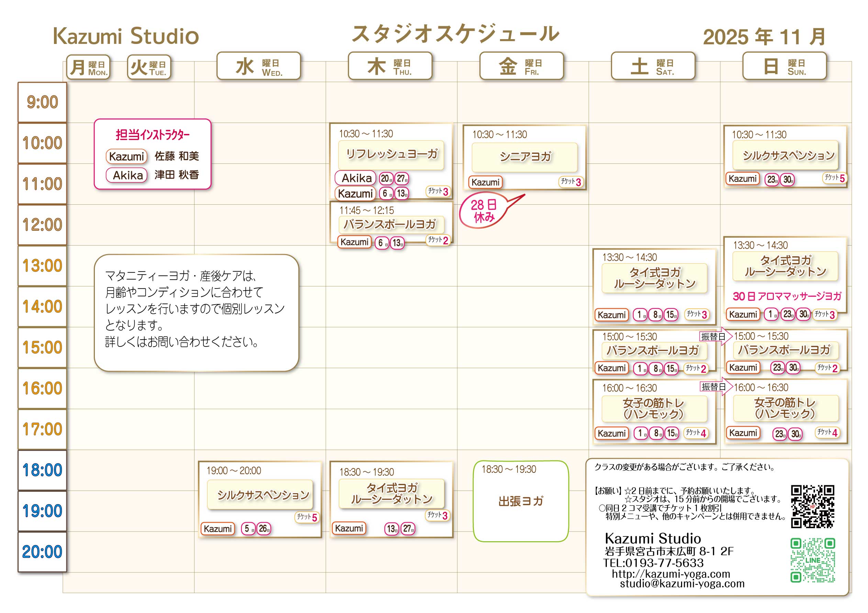Open the http://kazumi-yoga.com link
Screen dimensions: 868x613
671,574
